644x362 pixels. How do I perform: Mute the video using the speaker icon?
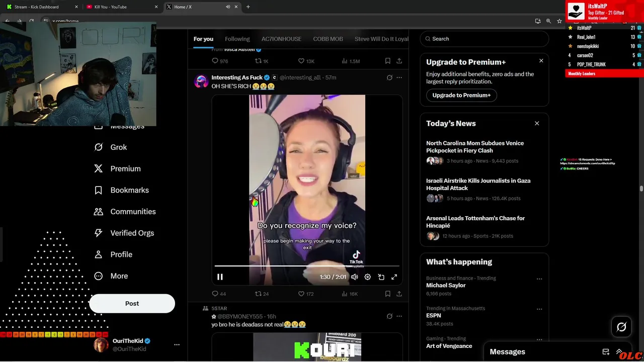(355, 277)
